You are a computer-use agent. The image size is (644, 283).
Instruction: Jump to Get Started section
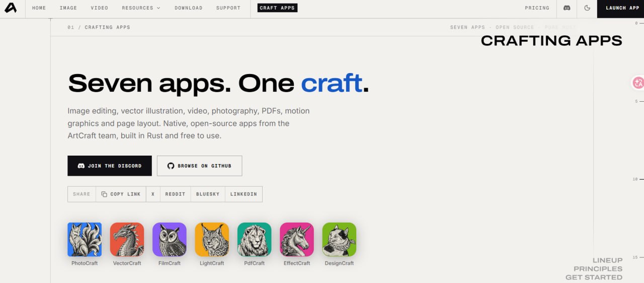click(594, 277)
